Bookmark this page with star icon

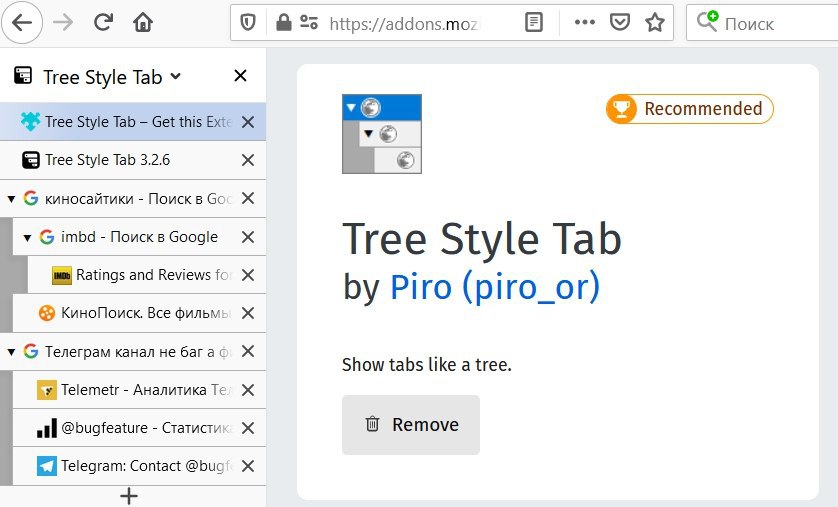[x=655, y=22]
